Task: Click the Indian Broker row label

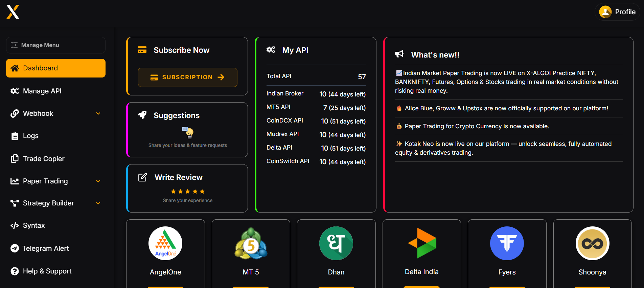Action: click(285, 93)
